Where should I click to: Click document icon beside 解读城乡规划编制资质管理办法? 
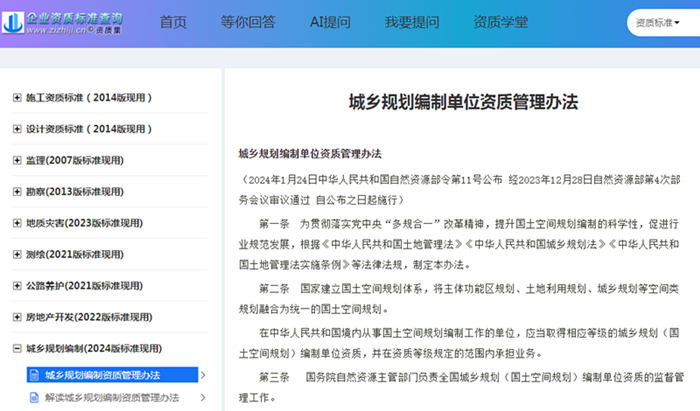33,398
